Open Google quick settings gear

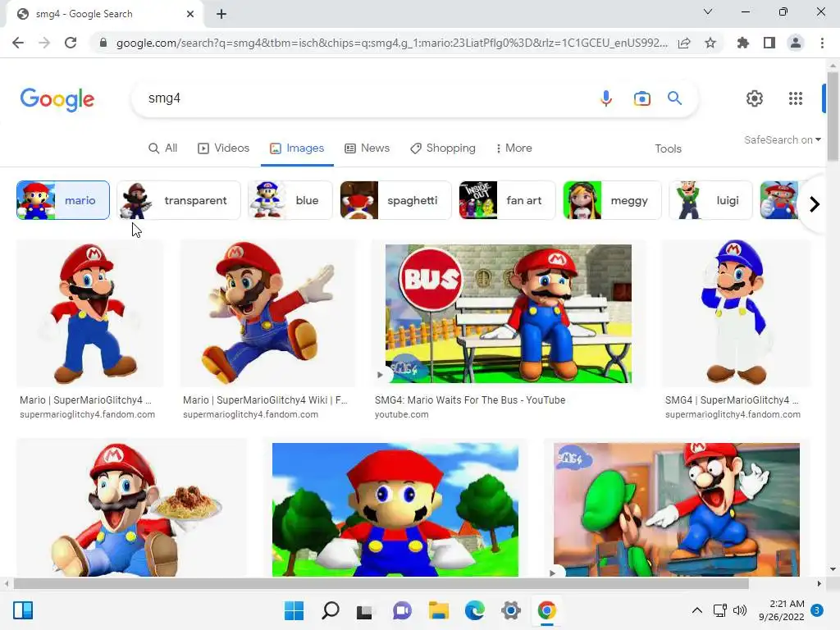[x=755, y=98]
